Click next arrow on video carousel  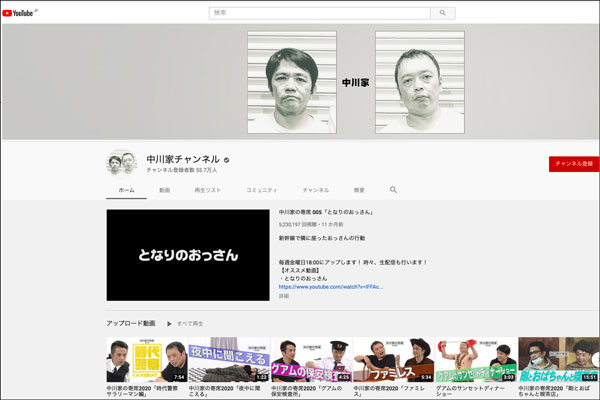coord(593,358)
